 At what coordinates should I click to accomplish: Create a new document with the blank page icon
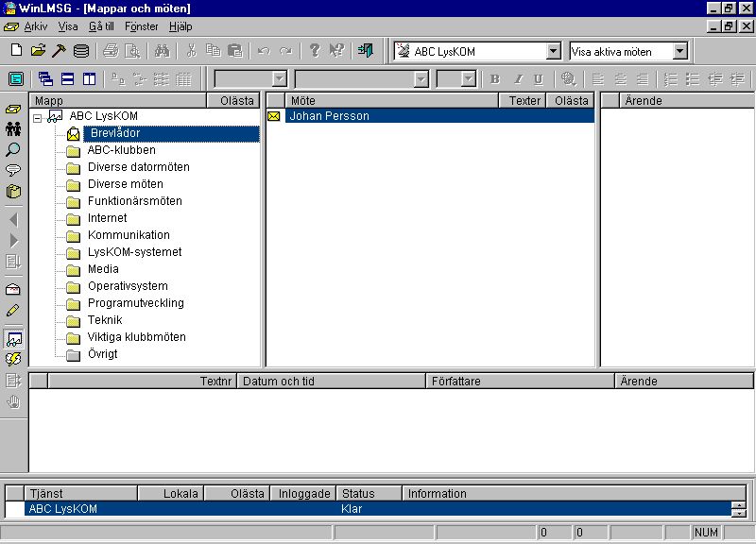[x=16, y=50]
